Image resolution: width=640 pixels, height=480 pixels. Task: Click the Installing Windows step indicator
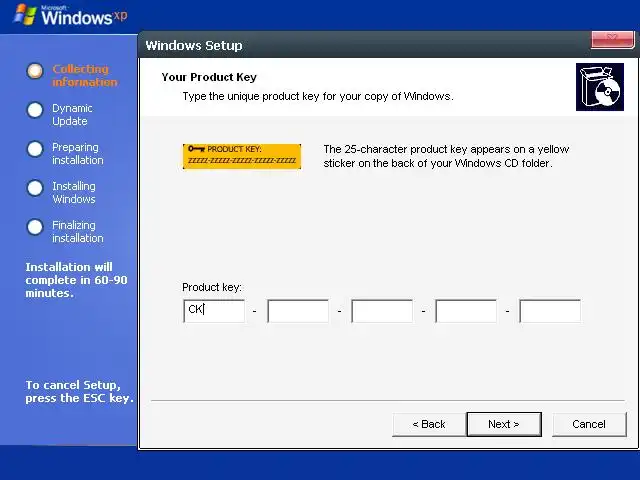(x=35, y=188)
